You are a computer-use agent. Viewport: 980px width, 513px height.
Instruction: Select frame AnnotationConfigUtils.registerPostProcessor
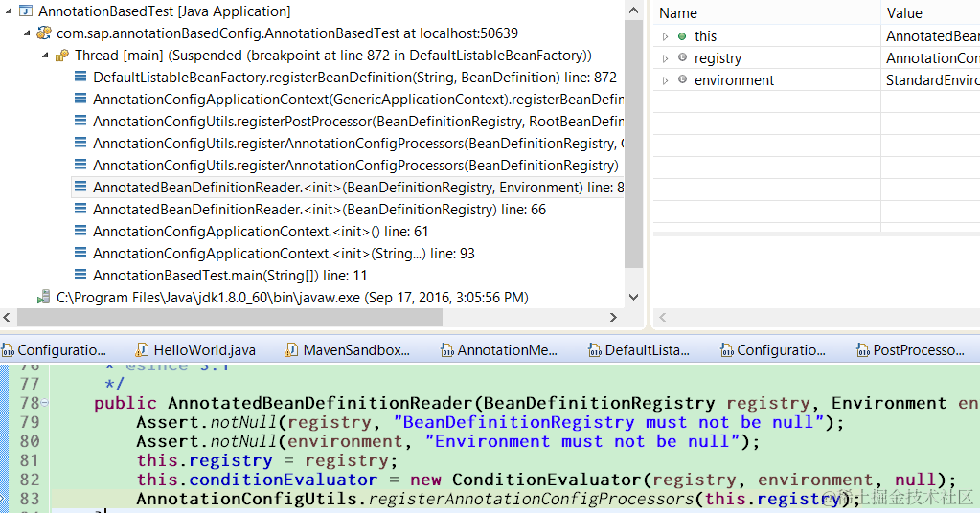tap(358, 122)
